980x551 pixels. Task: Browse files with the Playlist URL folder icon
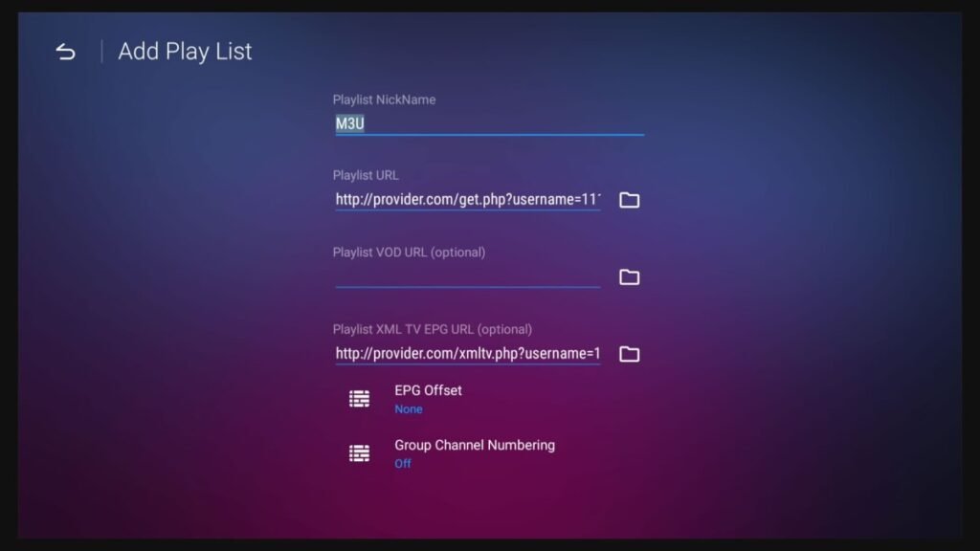coord(629,200)
